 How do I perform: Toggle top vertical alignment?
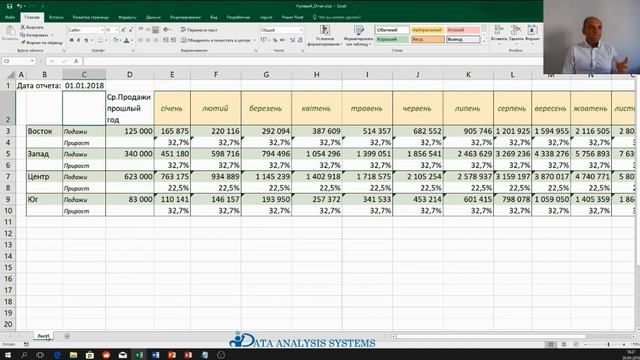tap(140, 30)
